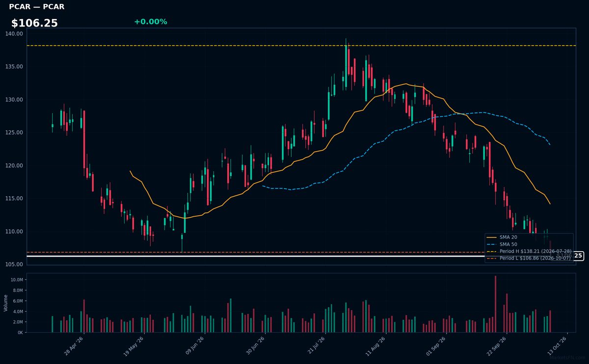Click the yellow dashed period-high line
Screen dimensions: 589x364
click(300, 46)
